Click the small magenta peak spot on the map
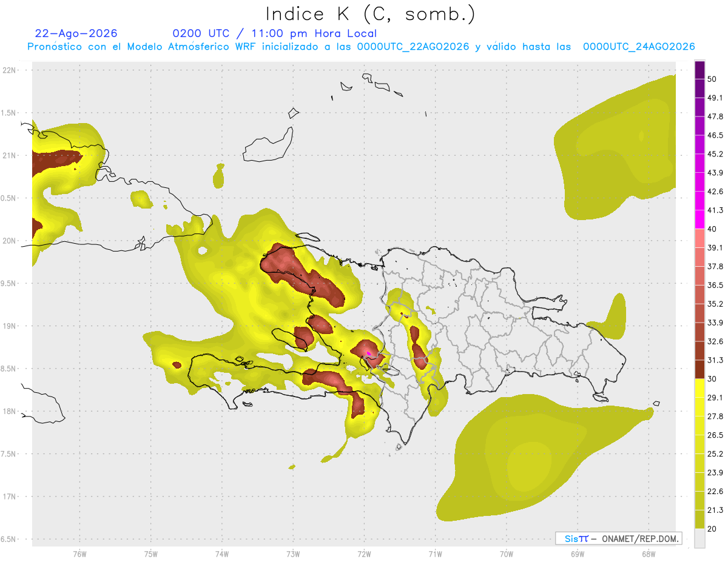The image size is (728, 562). (369, 353)
